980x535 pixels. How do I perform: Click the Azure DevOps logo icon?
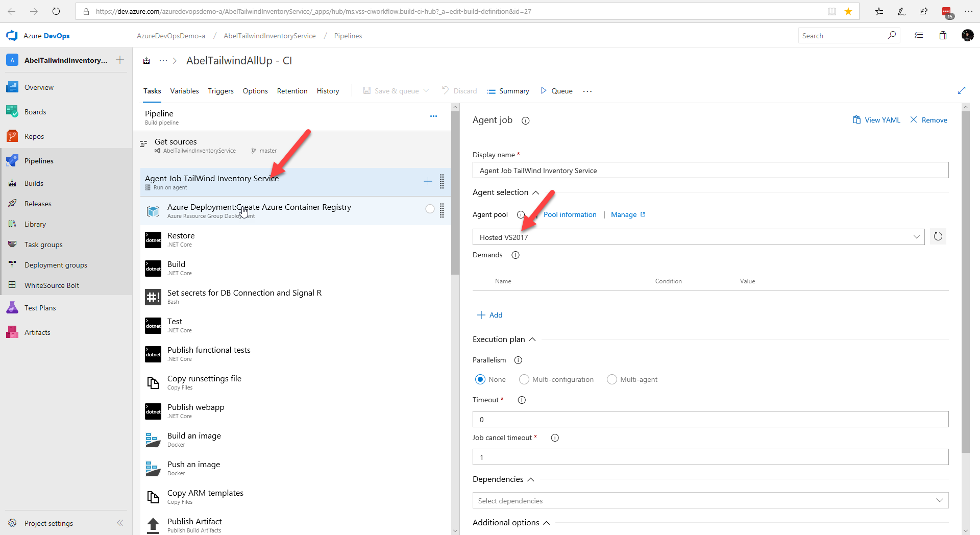coord(12,36)
